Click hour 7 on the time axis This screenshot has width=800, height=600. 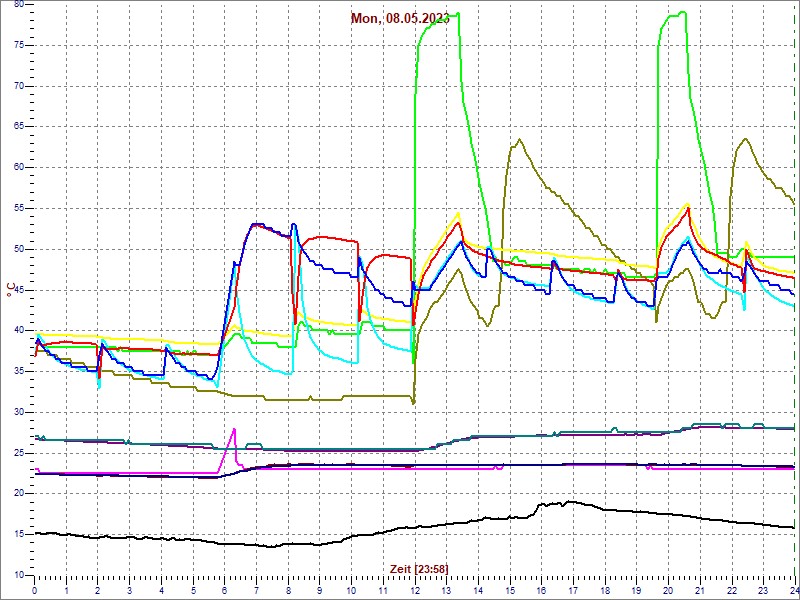256,590
